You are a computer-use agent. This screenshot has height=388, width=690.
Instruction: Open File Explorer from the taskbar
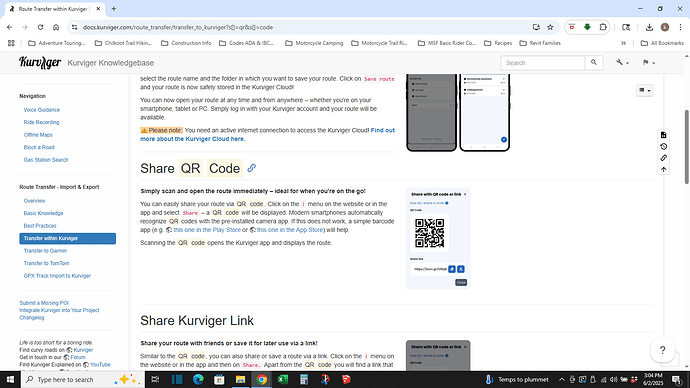240,379
